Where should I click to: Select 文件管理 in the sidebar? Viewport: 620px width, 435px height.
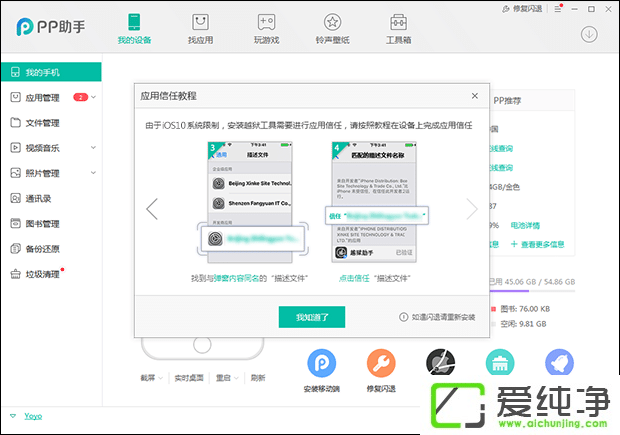pyautogui.click(x=43, y=123)
